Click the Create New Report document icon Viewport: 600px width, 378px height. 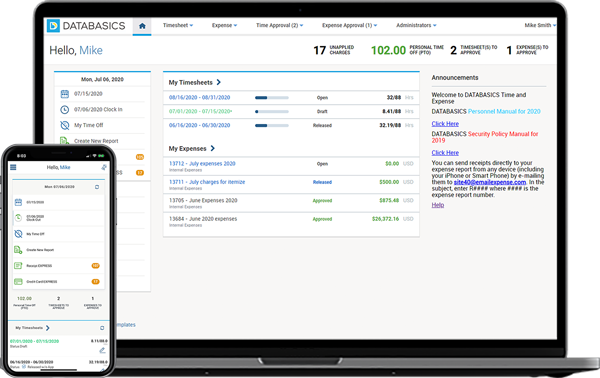[64, 141]
